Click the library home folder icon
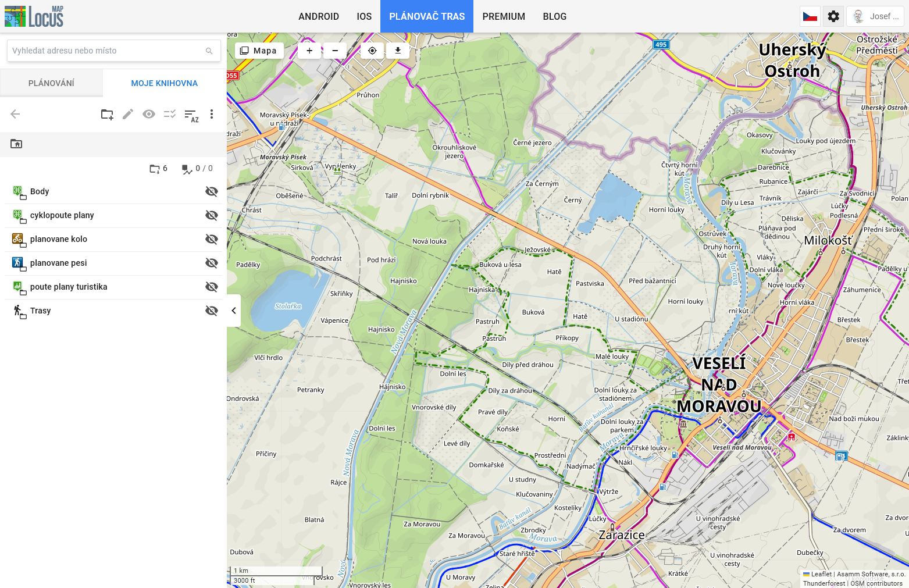Screen dimensions: 909x588 coord(16,144)
